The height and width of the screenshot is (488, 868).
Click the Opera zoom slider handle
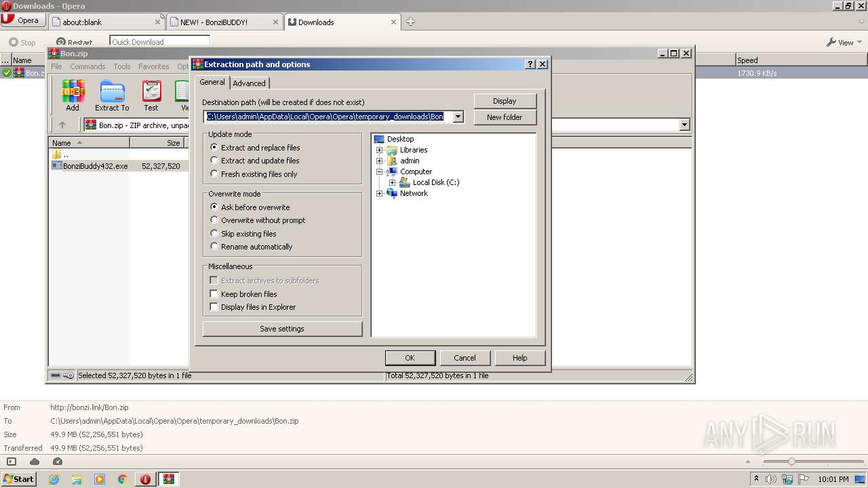pyautogui.click(x=791, y=462)
